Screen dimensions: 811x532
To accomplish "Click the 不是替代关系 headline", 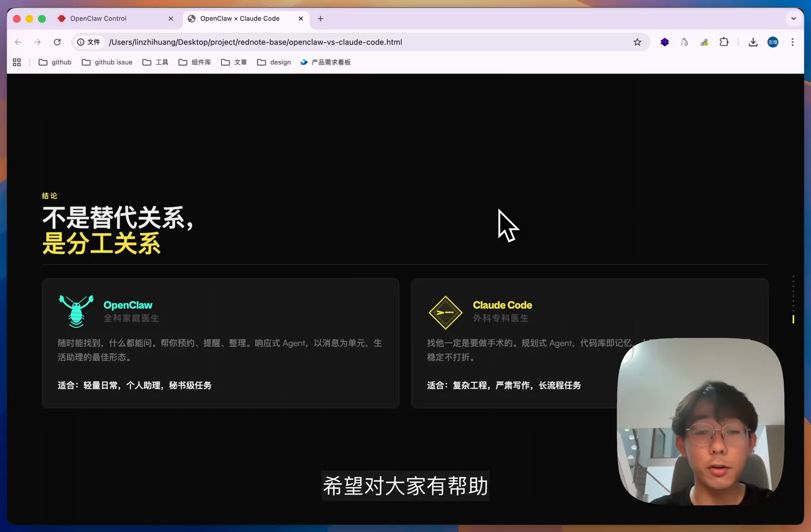I will tap(118, 218).
